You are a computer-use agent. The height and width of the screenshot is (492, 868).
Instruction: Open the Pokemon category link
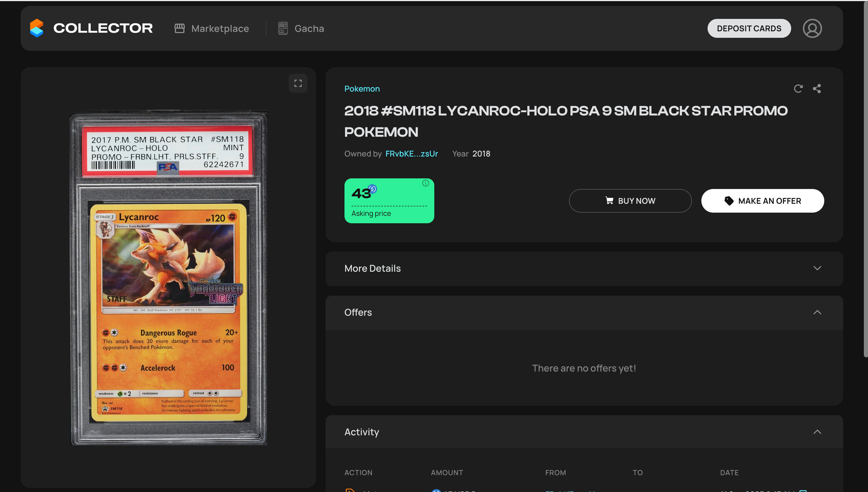point(362,89)
